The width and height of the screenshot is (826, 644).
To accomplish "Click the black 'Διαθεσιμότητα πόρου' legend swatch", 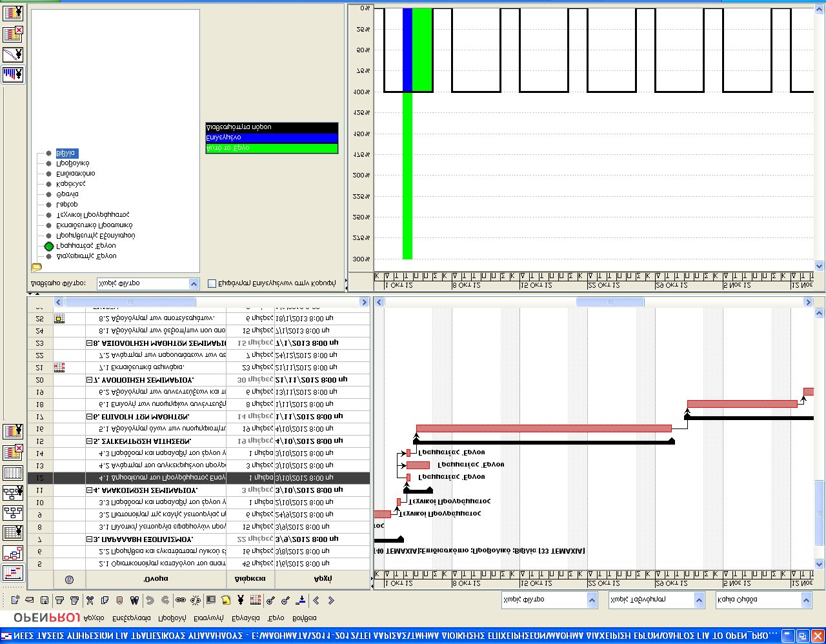I will (272, 127).
